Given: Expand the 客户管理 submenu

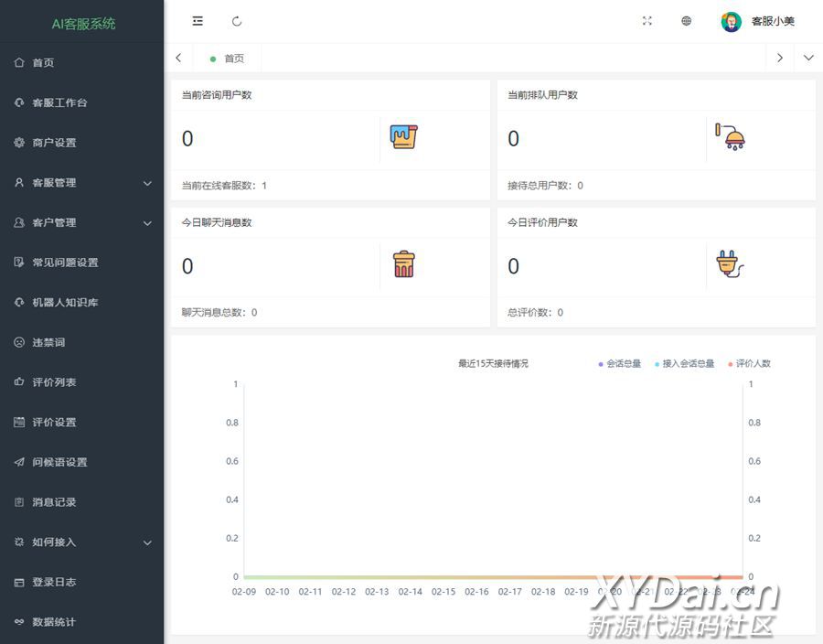Looking at the screenshot, I should (82, 222).
